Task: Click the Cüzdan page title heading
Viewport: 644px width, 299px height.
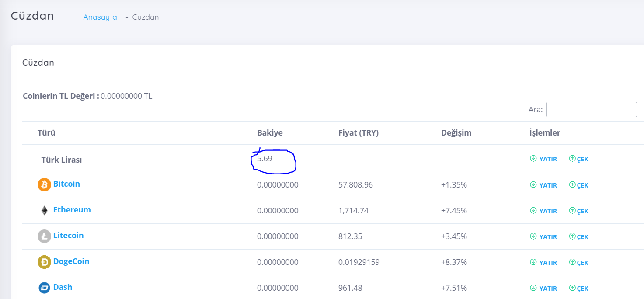Action: pyautogui.click(x=32, y=16)
